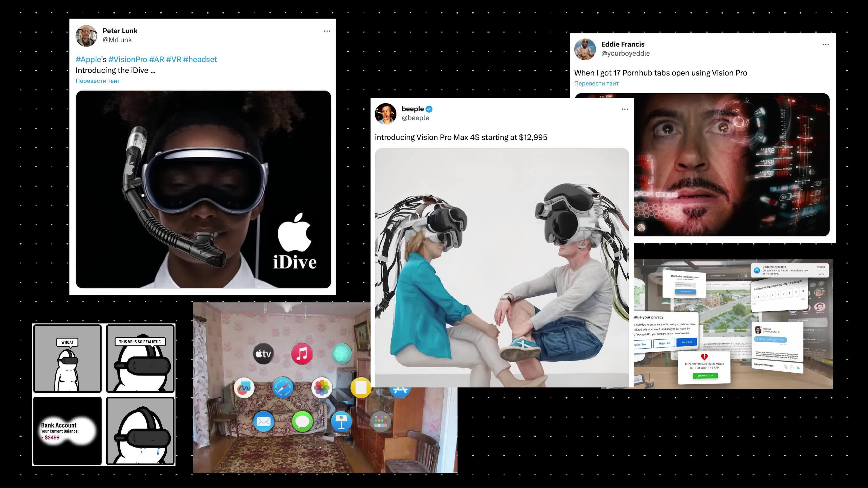Screen dimensions: 868x488
Task: Open the Apple TV app icon
Action: tap(263, 354)
